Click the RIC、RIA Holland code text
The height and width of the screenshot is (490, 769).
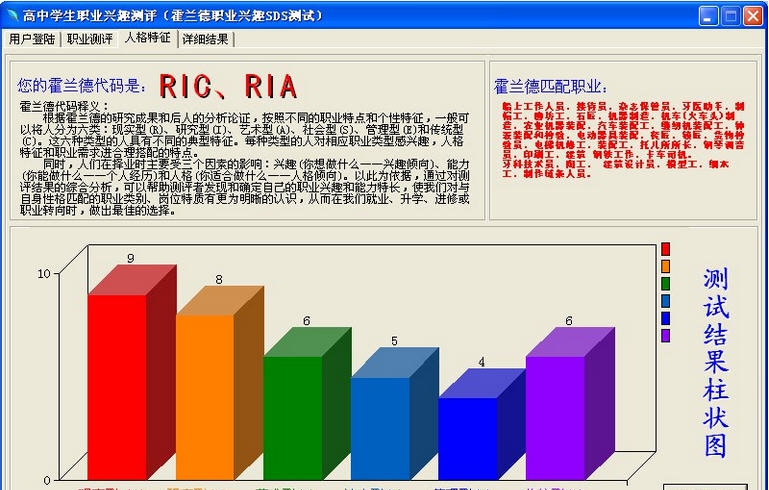228,87
